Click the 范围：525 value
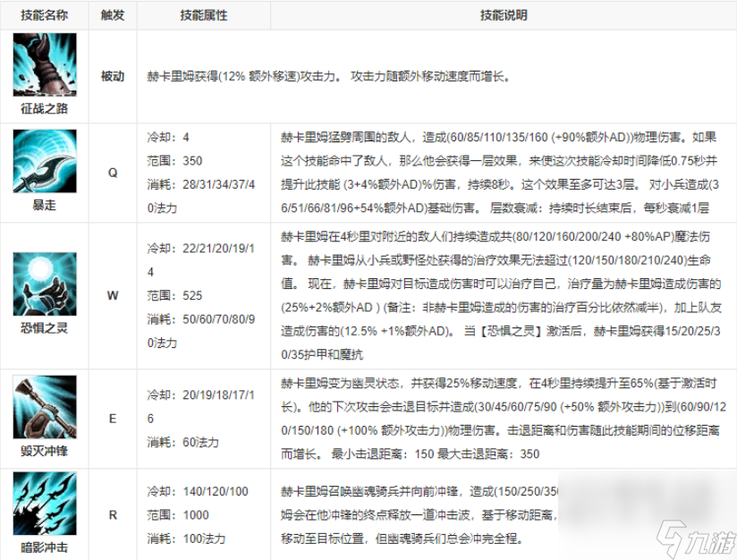 pyautogui.click(x=174, y=296)
